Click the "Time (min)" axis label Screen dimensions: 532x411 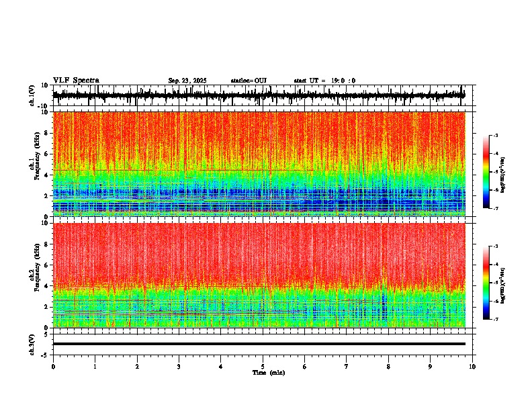(x=269, y=373)
